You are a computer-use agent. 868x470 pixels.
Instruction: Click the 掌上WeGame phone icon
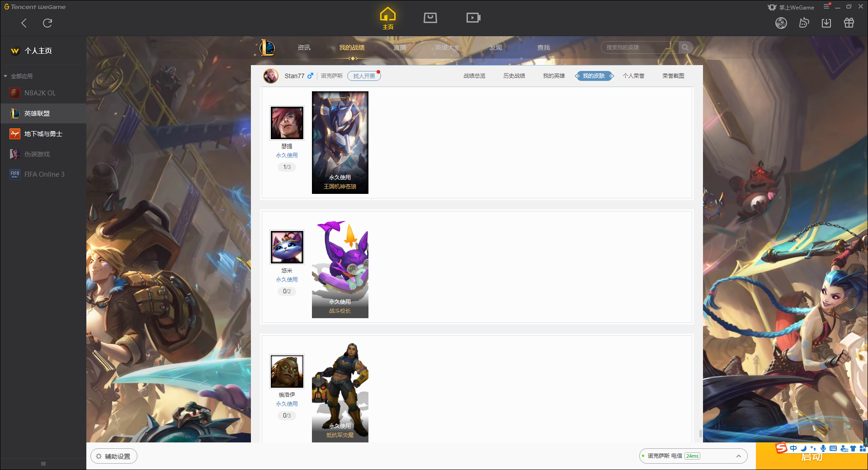772,7
